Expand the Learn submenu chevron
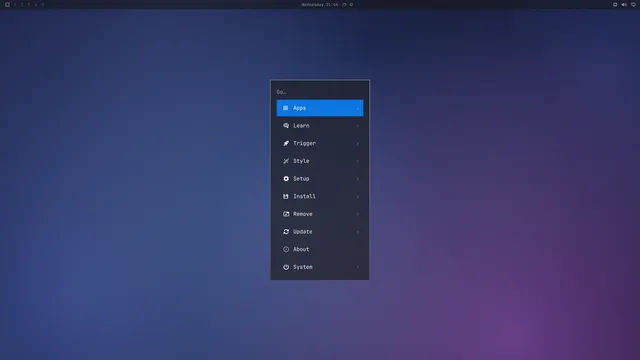640x360 pixels. pos(358,126)
